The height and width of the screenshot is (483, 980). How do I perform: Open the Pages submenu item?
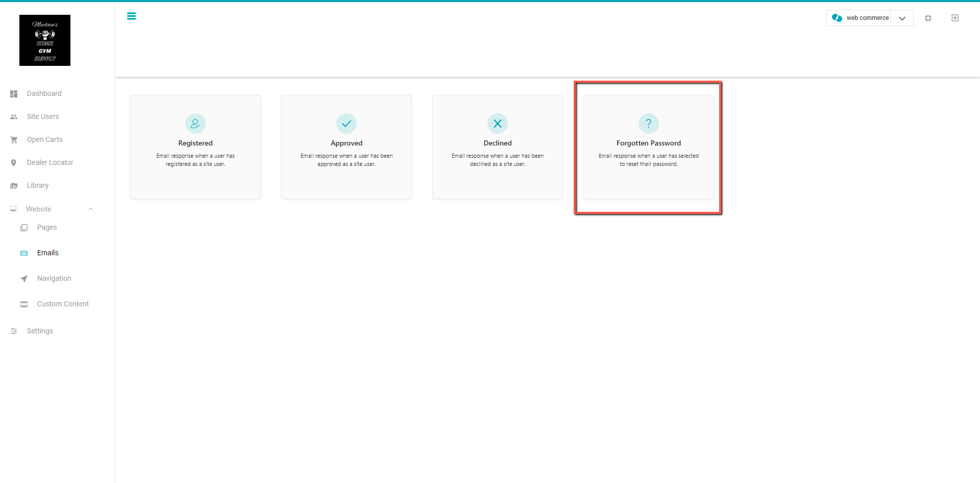[47, 227]
